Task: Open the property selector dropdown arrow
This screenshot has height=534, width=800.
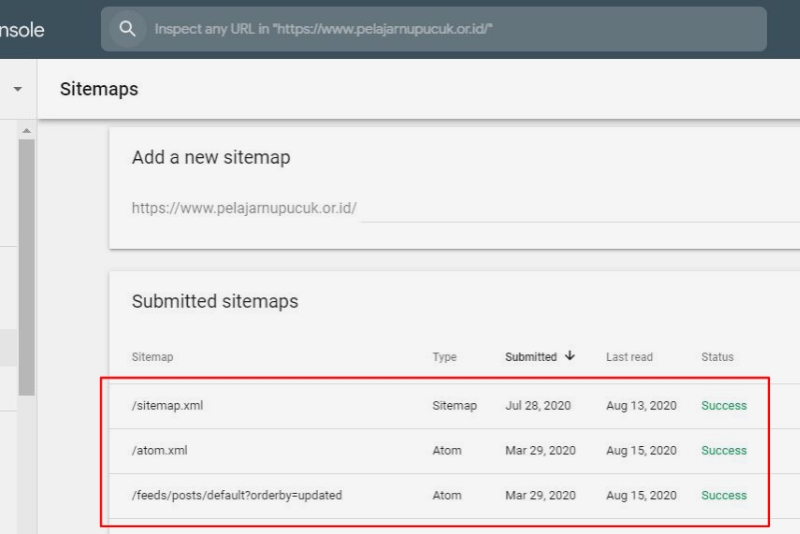Action: tap(17, 89)
